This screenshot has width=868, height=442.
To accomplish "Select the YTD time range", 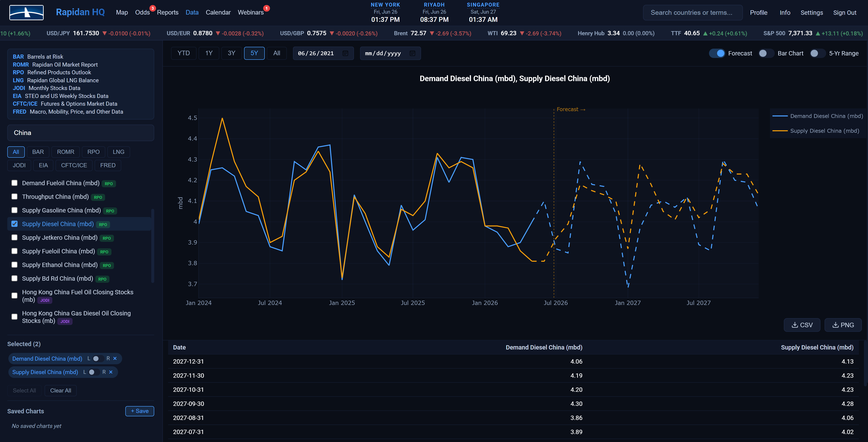I will coord(184,53).
